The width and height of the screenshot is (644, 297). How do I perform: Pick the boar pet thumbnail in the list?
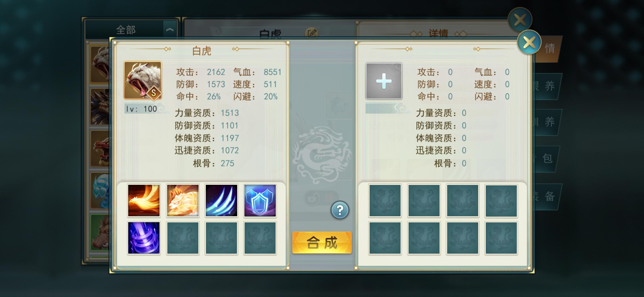[100, 232]
